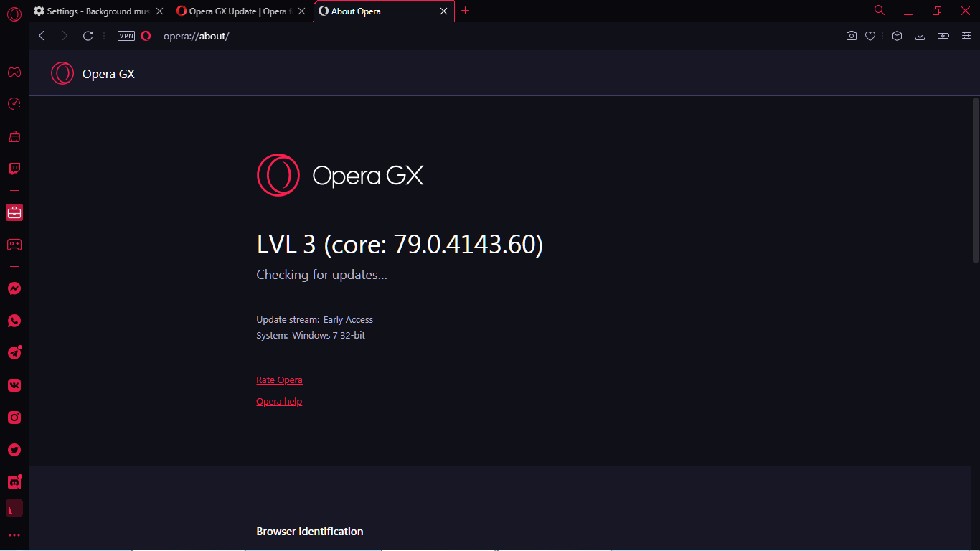
Task: Click the large Opera GX wordmark
Action: coord(368,176)
